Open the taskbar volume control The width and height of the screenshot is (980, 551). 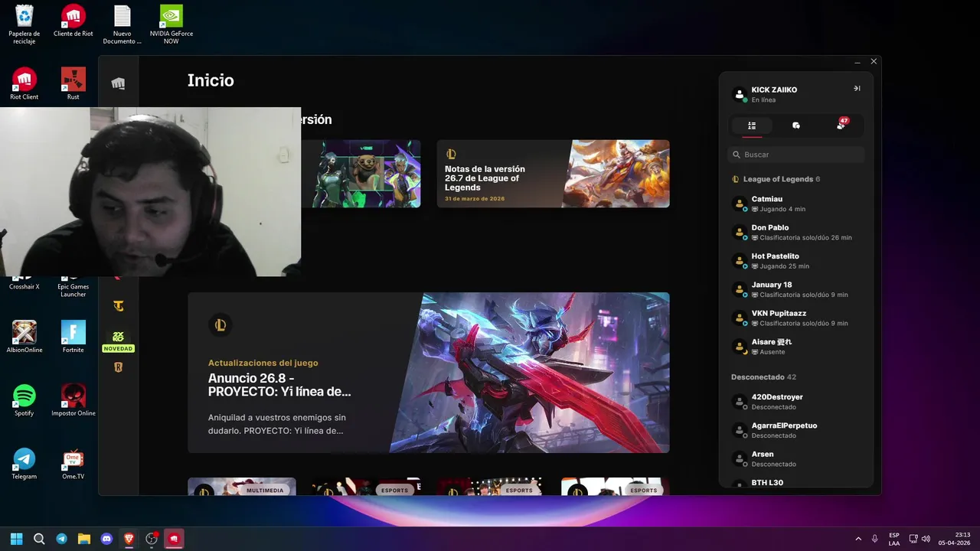[x=926, y=539]
